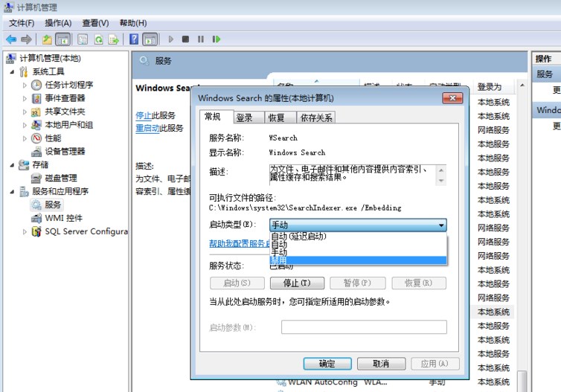Click the Up one level folder icon
The height and width of the screenshot is (392, 561).
click(x=47, y=39)
